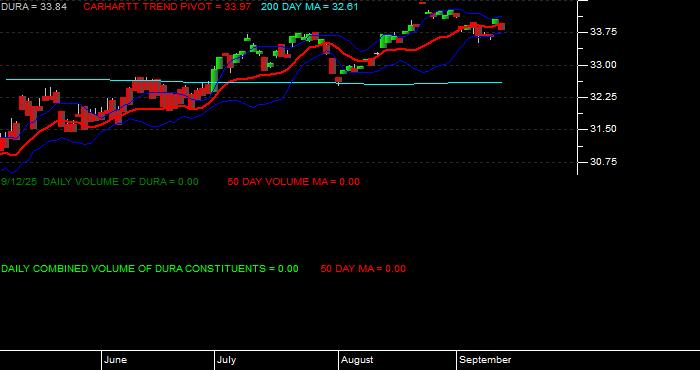This screenshot has width=700, height=370.
Task: Click the DAILY VOLUME OF DURA = 0.00 text
Action: [x=121, y=182]
